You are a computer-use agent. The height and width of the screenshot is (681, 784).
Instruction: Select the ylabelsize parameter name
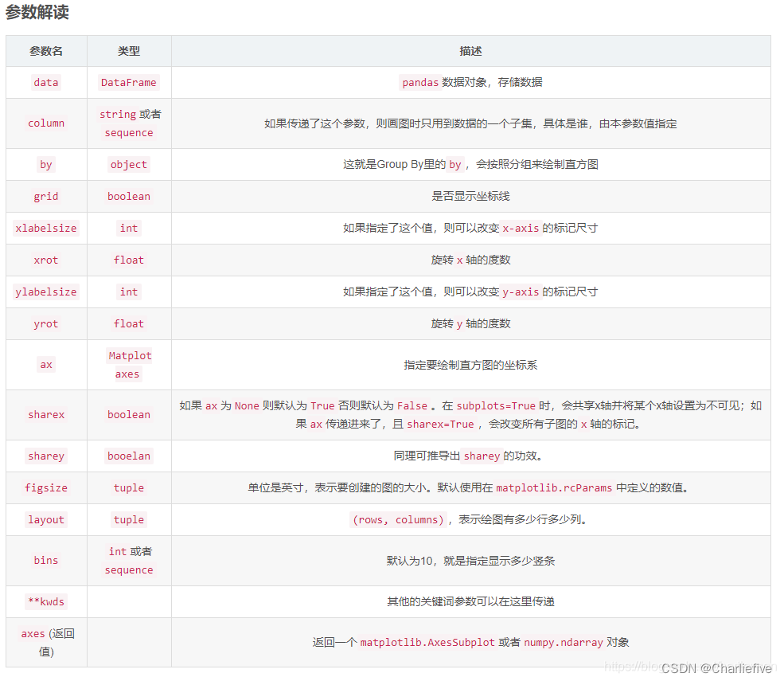[x=45, y=292]
